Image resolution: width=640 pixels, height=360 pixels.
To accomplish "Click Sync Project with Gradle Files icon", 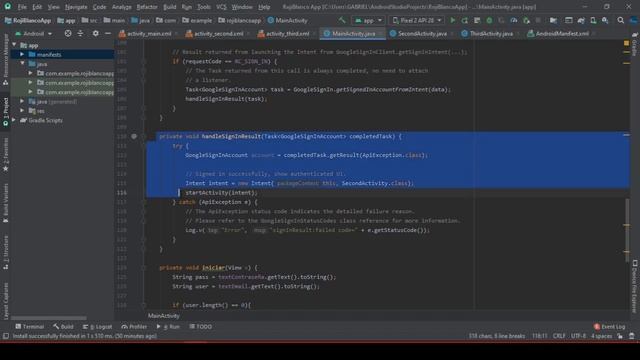I will coord(581,20).
